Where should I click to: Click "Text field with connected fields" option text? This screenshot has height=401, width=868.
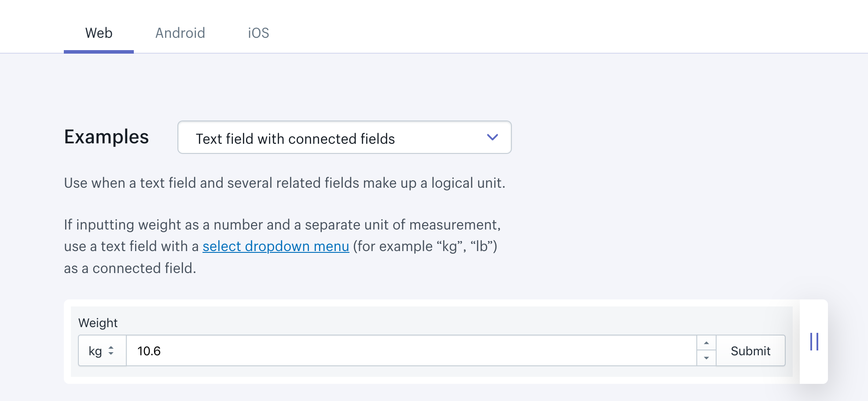click(x=295, y=139)
